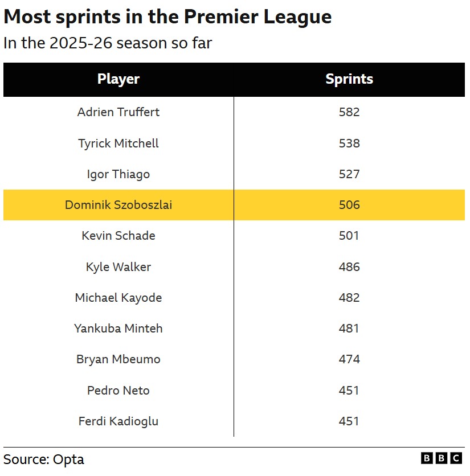Screen dimensions: 470x476
Task: Select Ferdi Kadioglu in the table
Action: [118, 421]
